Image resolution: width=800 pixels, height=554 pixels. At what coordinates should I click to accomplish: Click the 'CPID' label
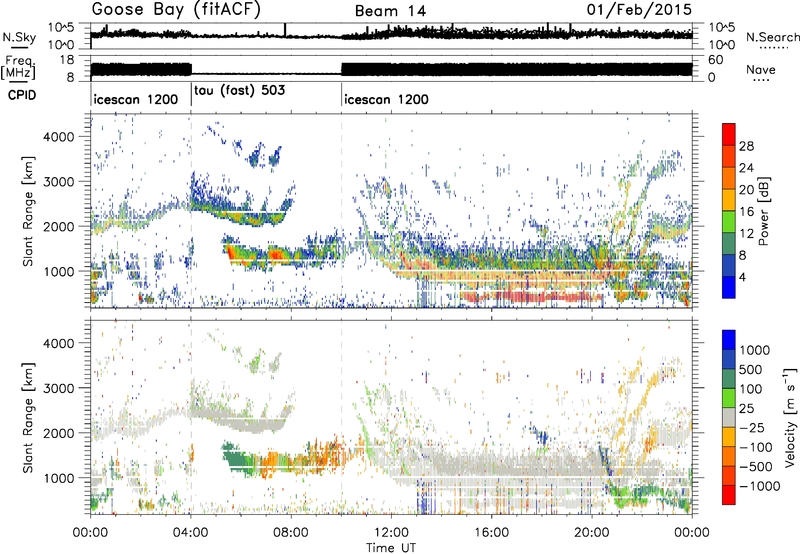coord(22,95)
